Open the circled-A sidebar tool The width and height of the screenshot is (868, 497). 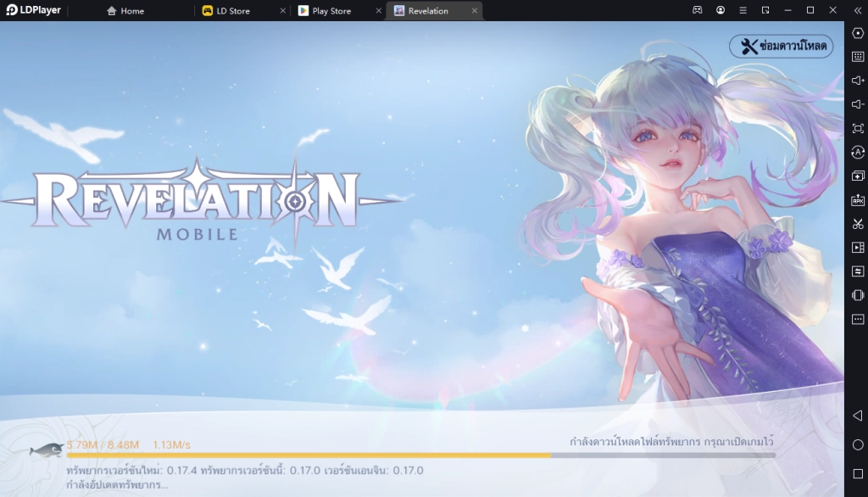tap(858, 152)
